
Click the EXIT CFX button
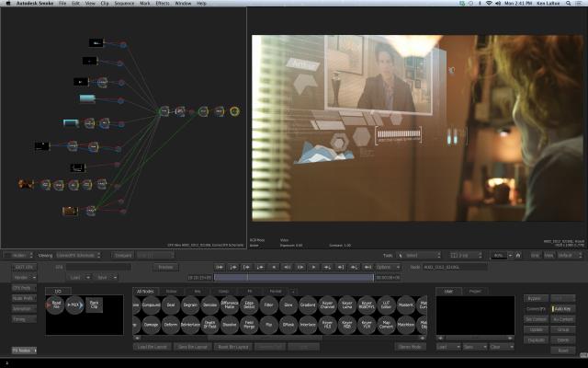point(24,267)
